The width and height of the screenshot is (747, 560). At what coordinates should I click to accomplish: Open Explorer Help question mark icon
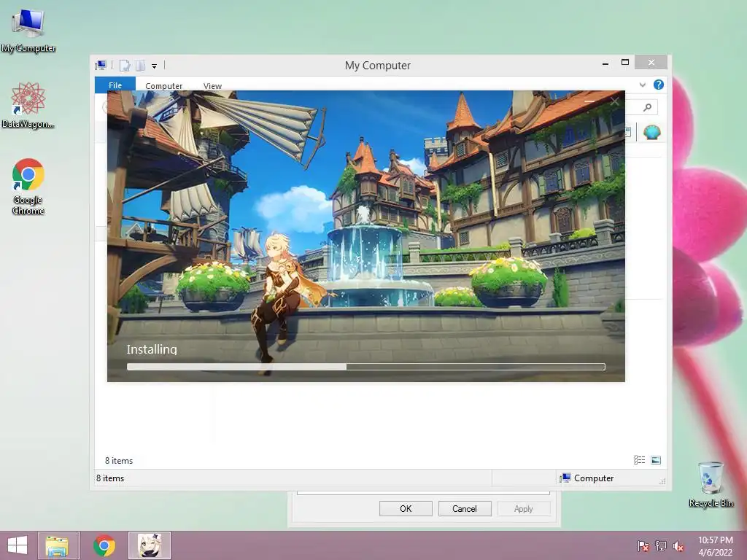click(659, 85)
